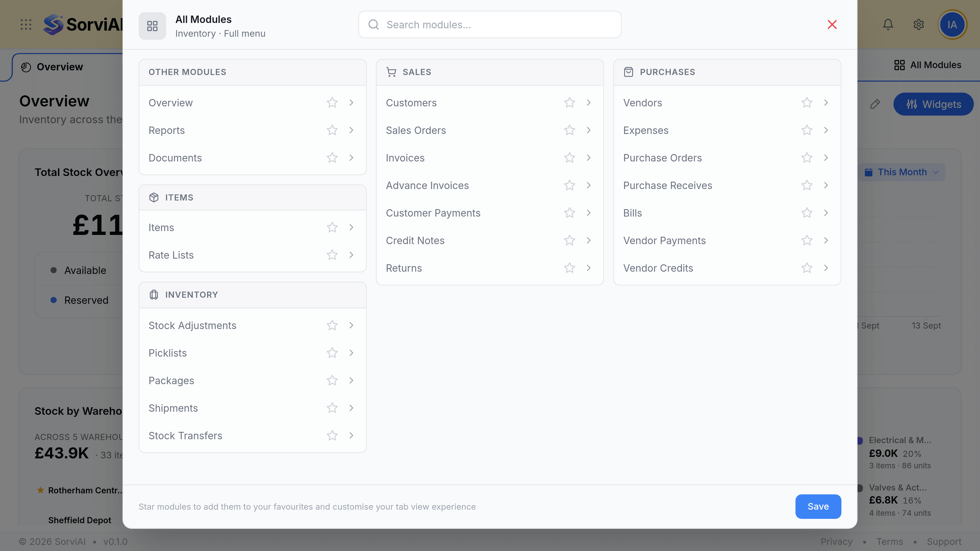The image size is (980, 551).
Task: Star the Reports module
Action: coord(332,130)
